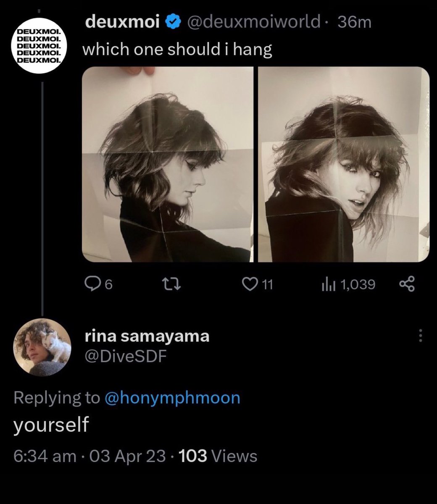Click the 6:34 am 03 Apr 23 timestamp
This screenshot has height=504, width=437.
(90, 456)
